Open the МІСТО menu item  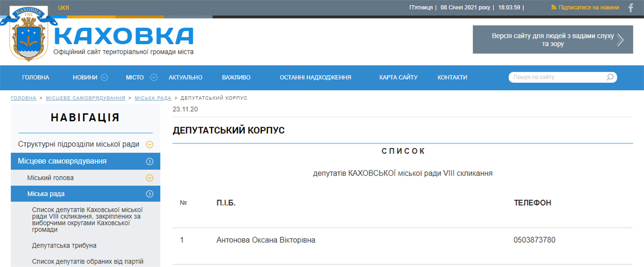tap(135, 77)
